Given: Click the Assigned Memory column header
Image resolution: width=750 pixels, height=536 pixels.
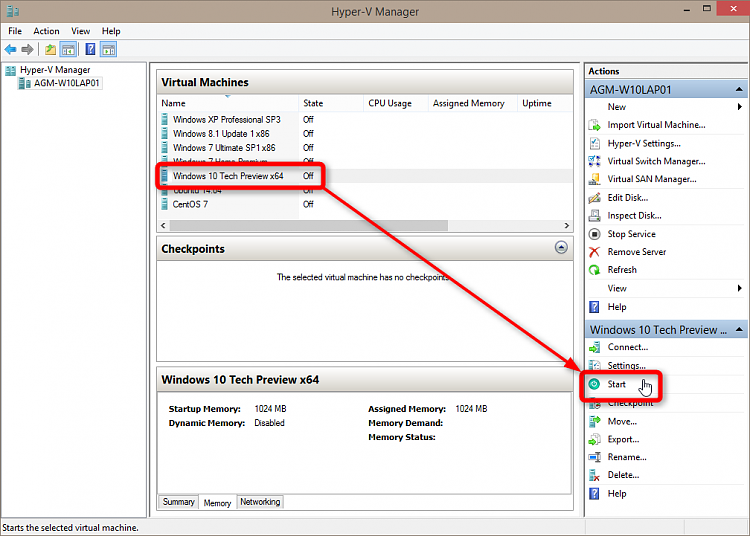Looking at the screenshot, I should (472, 103).
